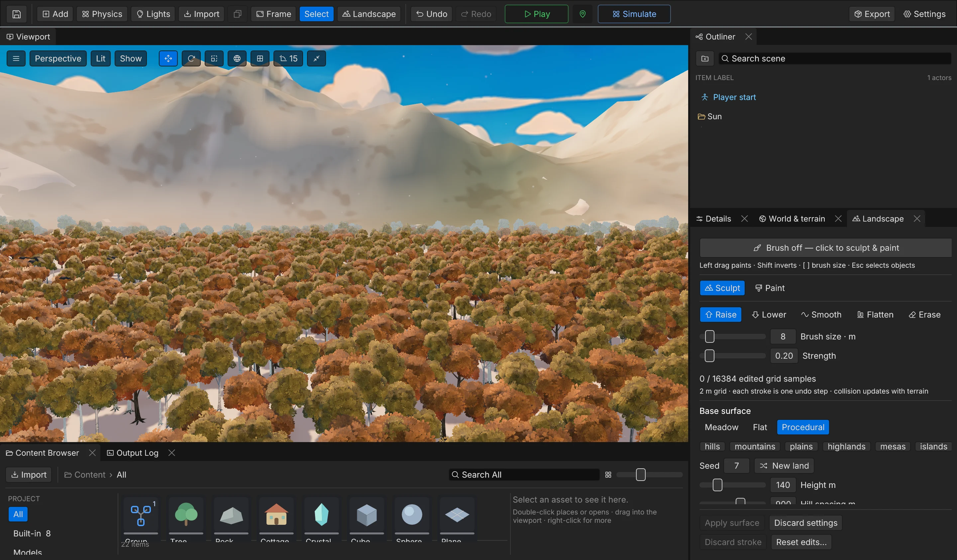Click the Simulate button
Image resolution: width=957 pixels, height=560 pixels.
(634, 14)
